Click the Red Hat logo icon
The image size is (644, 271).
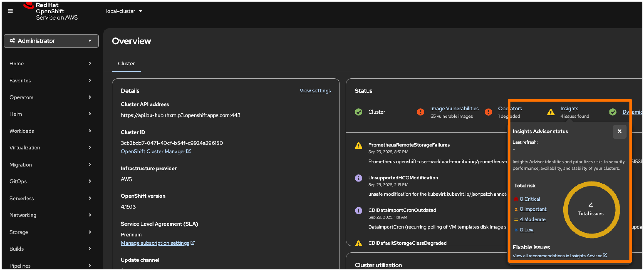[28, 5]
